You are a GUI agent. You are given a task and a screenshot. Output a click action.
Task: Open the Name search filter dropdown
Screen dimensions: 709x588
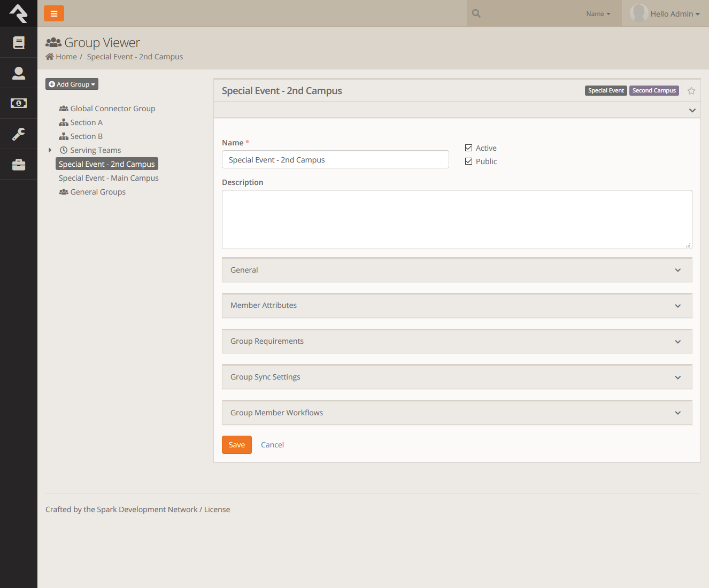(x=598, y=14)
